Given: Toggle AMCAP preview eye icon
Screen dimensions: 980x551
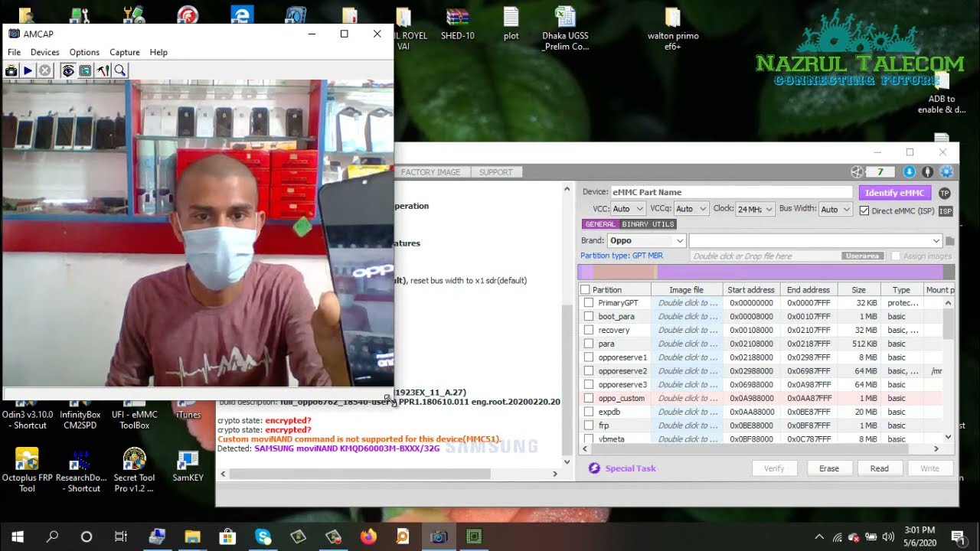Looking at the screenshot, I should 68,70.
